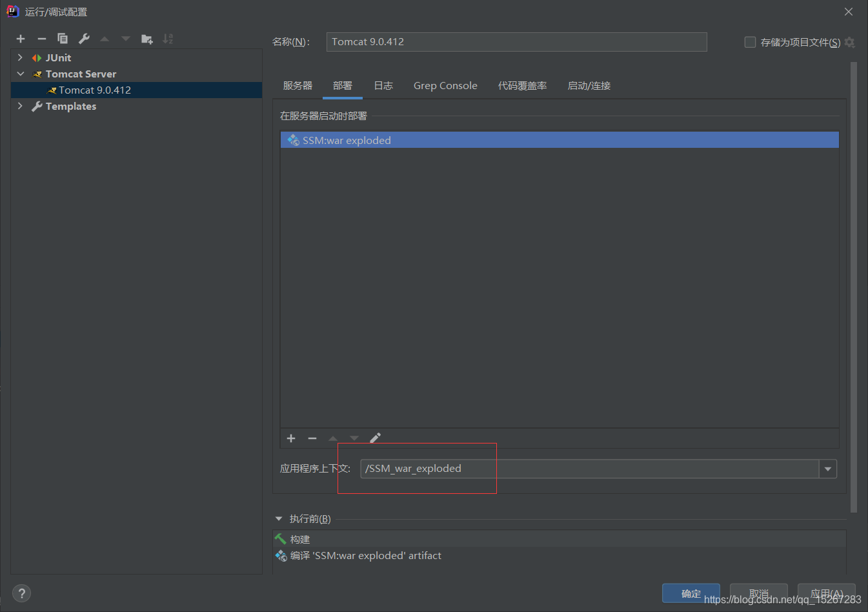Expand the Templates tree node
Screen dimensions: 868x612
coord(20,106)
